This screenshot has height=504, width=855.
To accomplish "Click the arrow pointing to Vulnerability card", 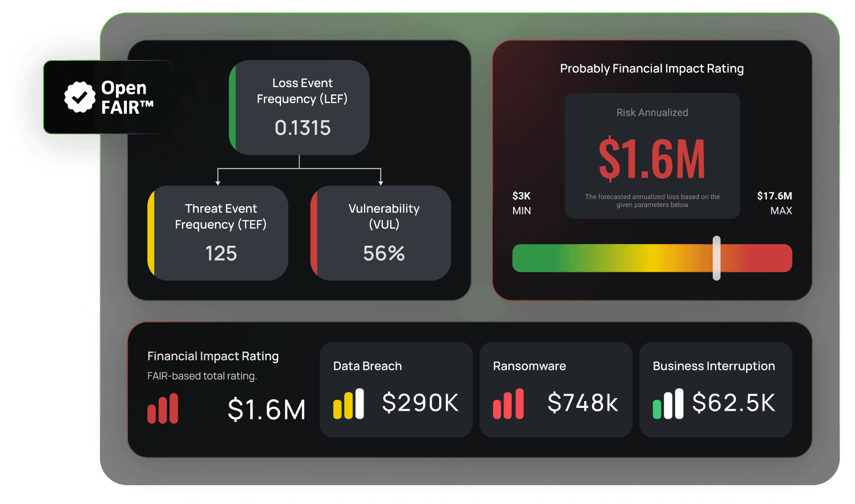I will (381, 181).
